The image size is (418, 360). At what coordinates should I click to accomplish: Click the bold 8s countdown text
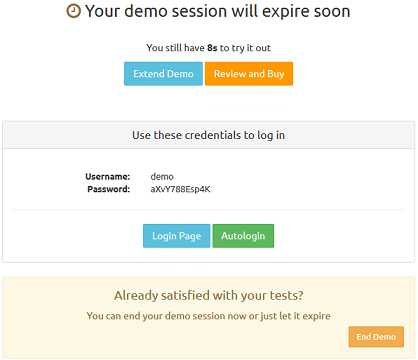point(212,48)
